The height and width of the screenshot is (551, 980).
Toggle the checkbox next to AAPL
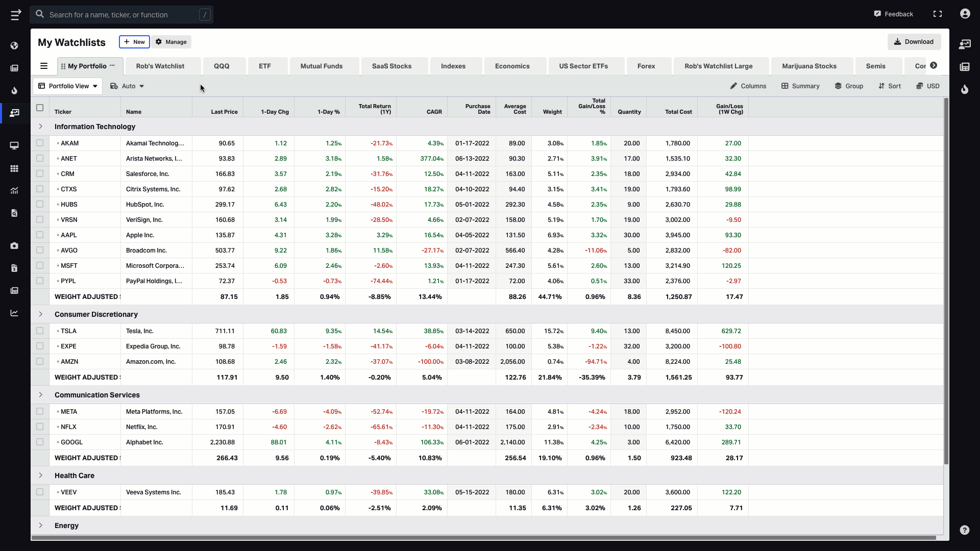(40, 235)
